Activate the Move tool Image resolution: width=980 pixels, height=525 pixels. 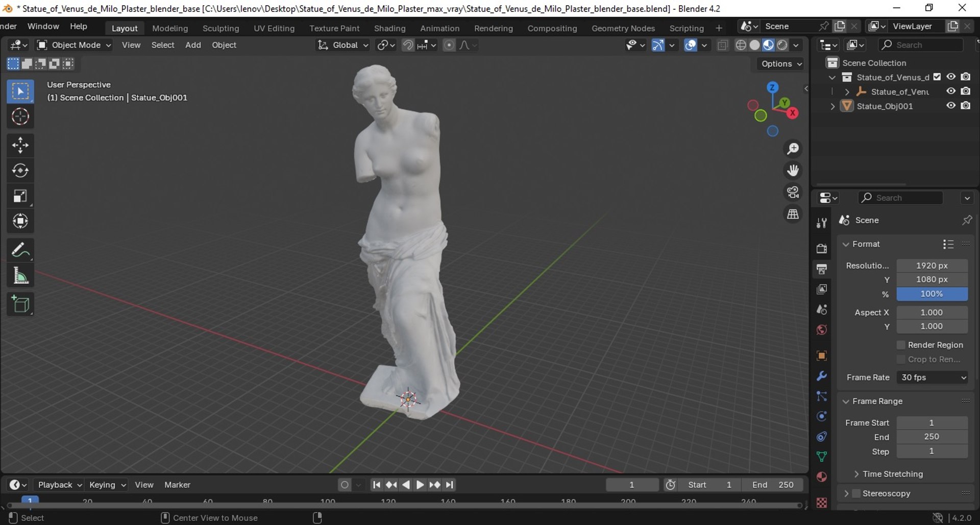tap(20, 146)
